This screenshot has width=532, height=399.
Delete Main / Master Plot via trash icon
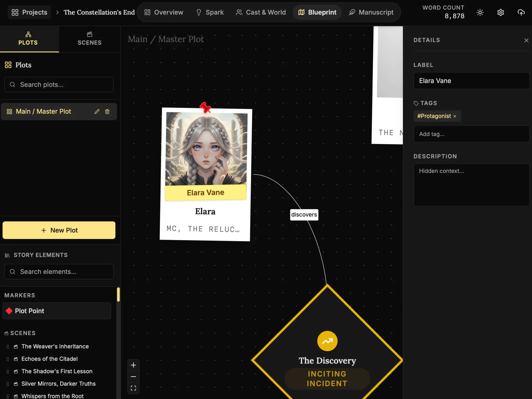coord(107,111)
